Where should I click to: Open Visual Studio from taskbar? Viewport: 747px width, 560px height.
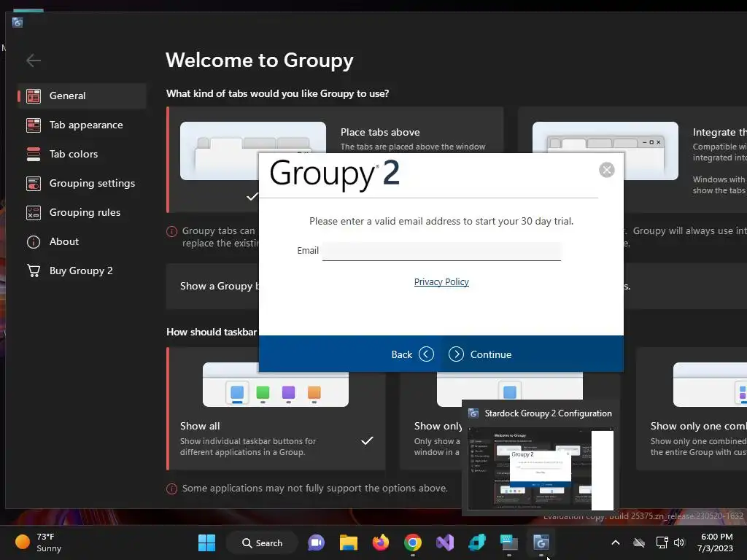tap(445, 542)
